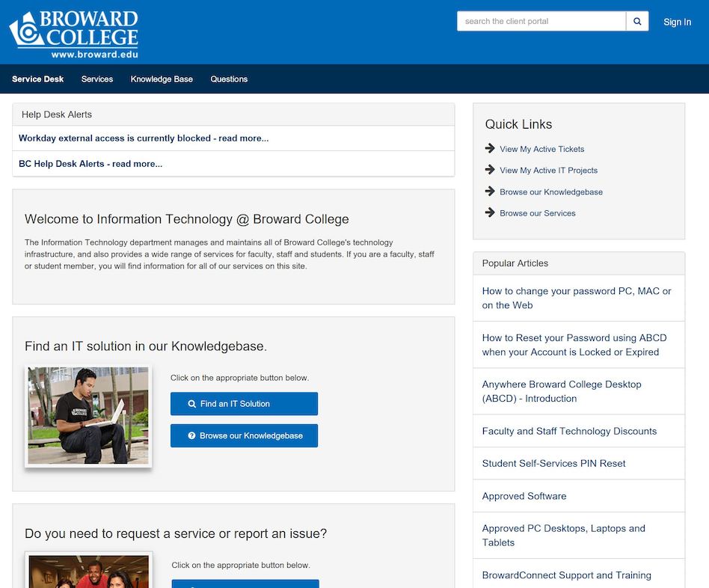Screen dimensions: 709x588
Task: Click the Welcome to Information Technology heading
Action: [x=187, y=219]
